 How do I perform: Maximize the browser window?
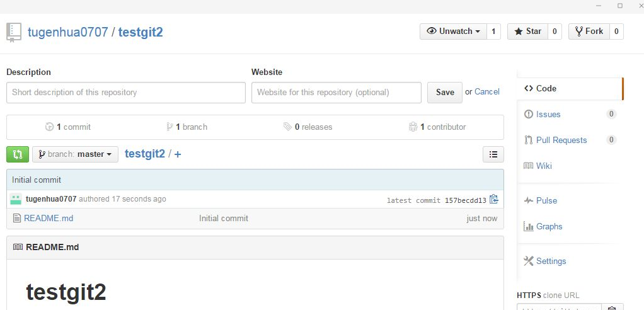620,6
